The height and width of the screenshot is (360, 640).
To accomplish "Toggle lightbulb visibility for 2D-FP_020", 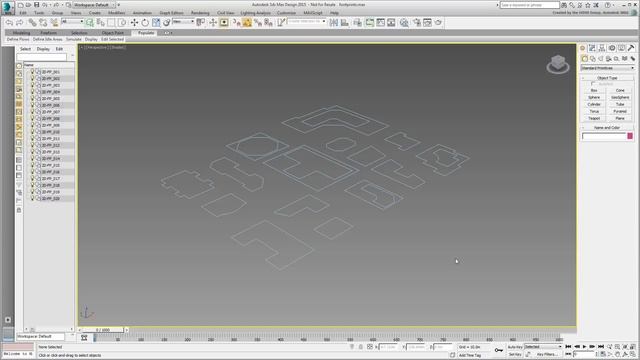I will pyautogui.click(x=33, y=198).
